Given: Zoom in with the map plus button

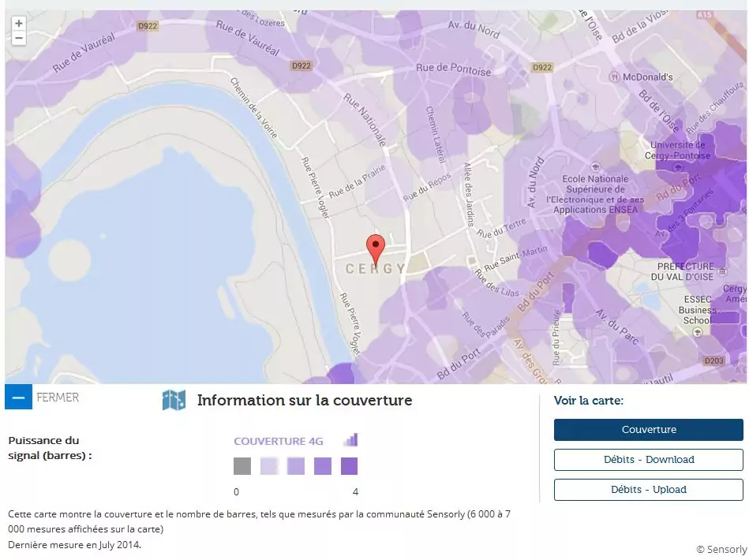Looking at the screenshot, I should point(19,24).
